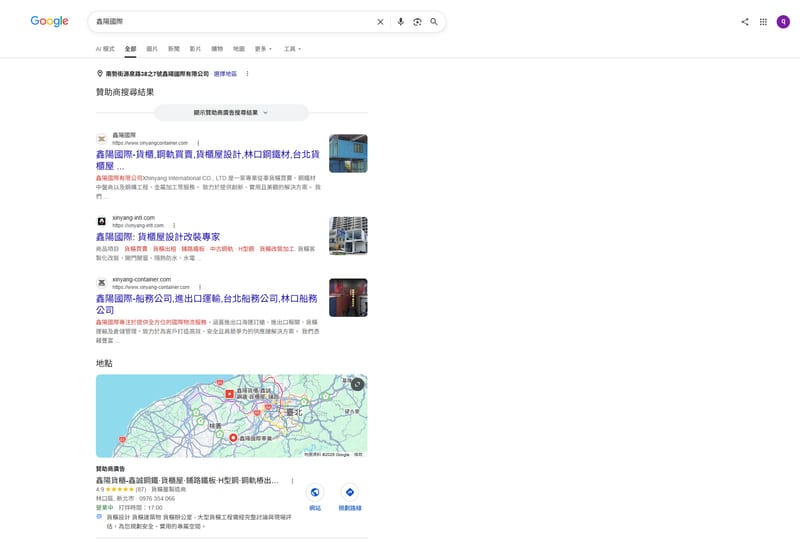This screenshot has width=800, height=542.
Task: Open the Google logo homepage link
Action: [x=49, y=21]
